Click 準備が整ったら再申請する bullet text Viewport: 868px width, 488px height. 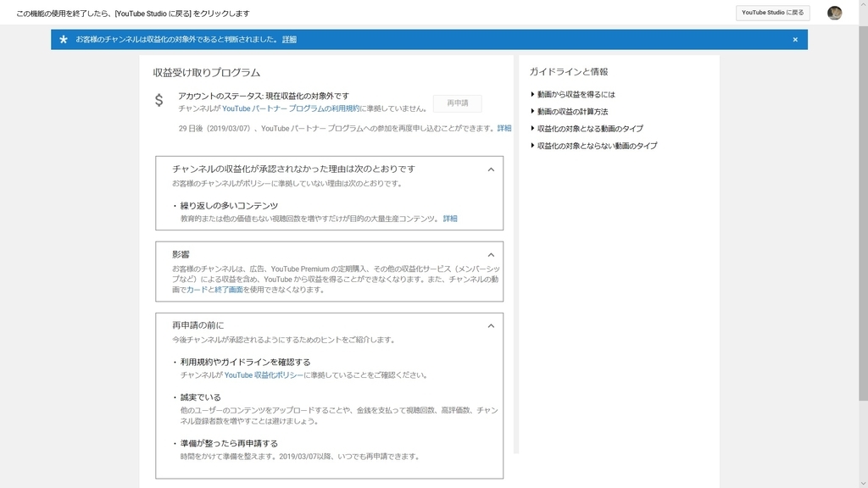(229, 443)
